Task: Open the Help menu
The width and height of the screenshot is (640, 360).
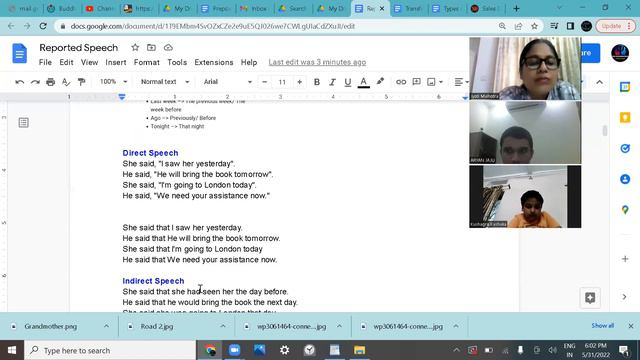Action: 249,62
